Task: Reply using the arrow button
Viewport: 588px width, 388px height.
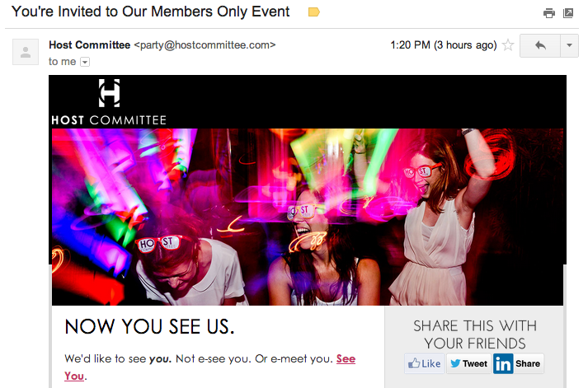Action: coord(540,45)
